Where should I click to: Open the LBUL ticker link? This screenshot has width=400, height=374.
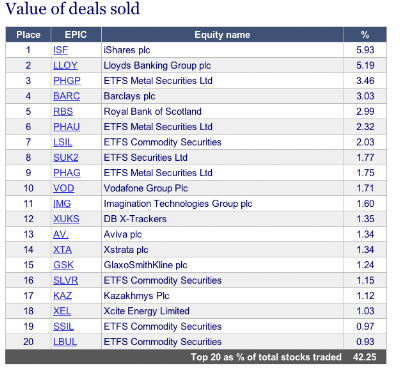pos(65,342)
